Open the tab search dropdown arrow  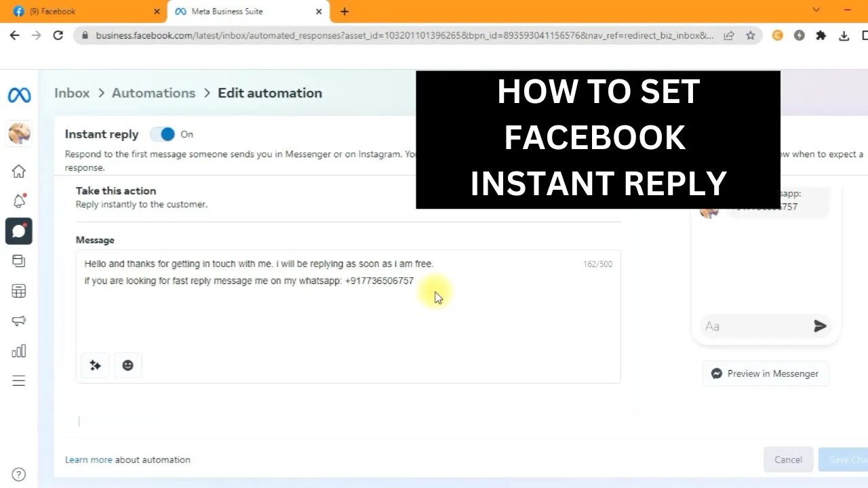click(816, 10)
